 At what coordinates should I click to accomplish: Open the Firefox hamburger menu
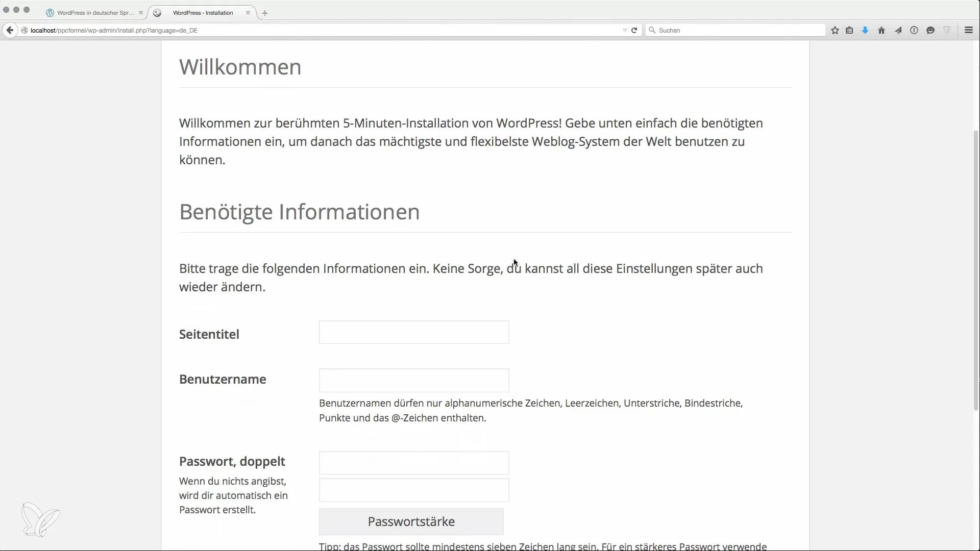coord(969,30)
